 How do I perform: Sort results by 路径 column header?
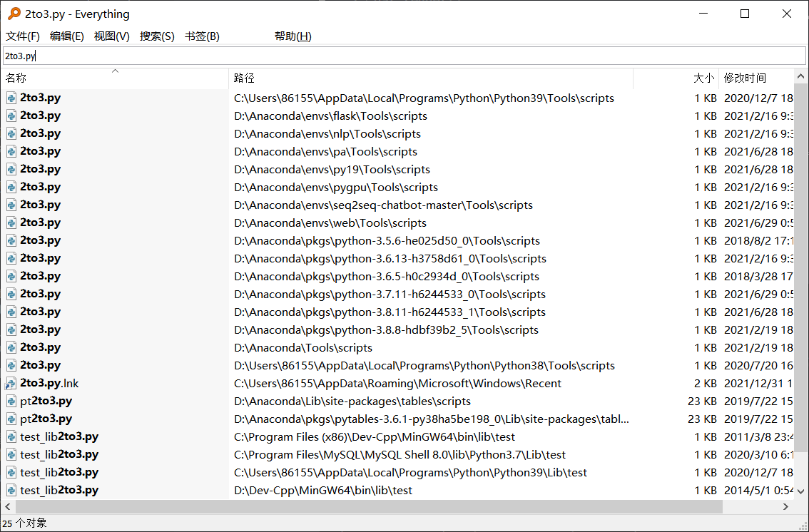point(431,78)
